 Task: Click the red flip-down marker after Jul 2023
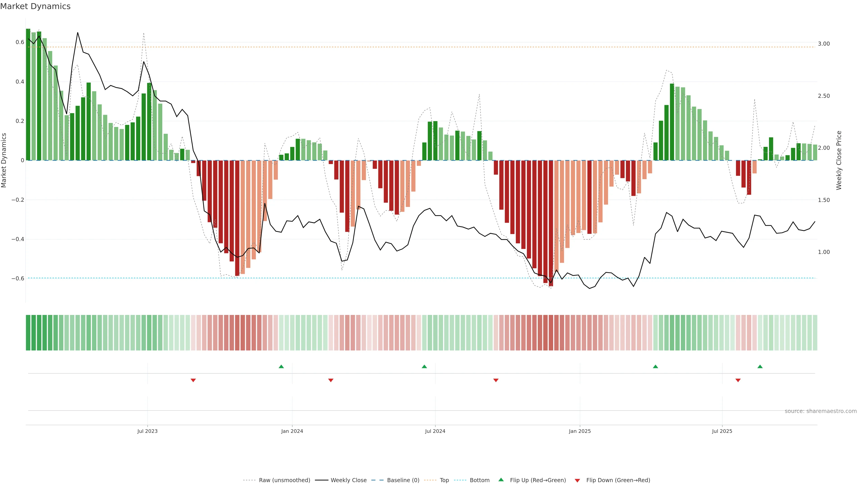tap(193, 380)
